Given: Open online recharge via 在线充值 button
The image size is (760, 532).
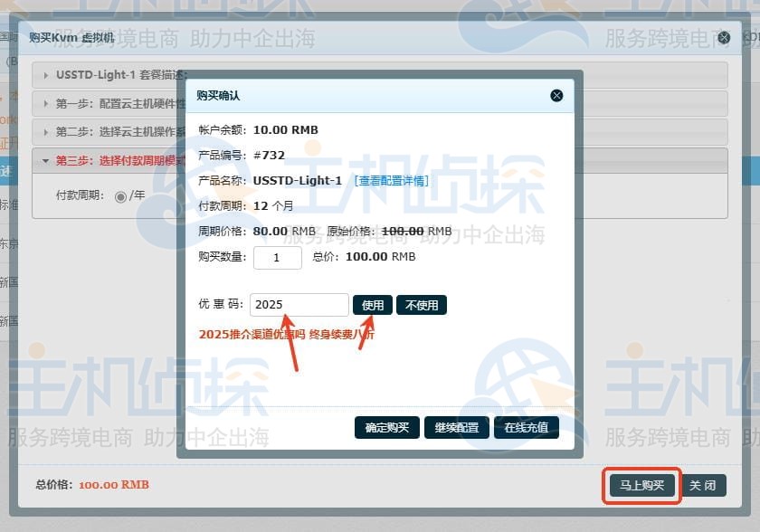Looking at the screenshot, I should 526,428.
